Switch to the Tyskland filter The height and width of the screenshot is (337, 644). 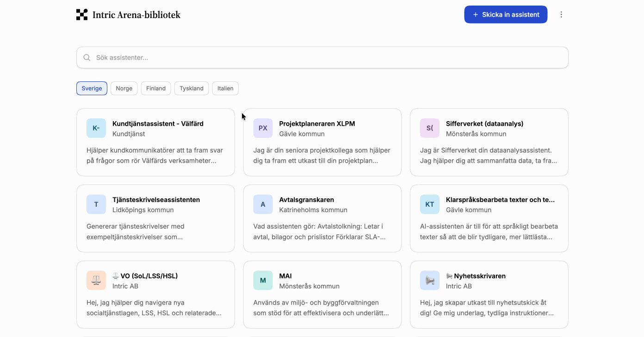(192, 88)
